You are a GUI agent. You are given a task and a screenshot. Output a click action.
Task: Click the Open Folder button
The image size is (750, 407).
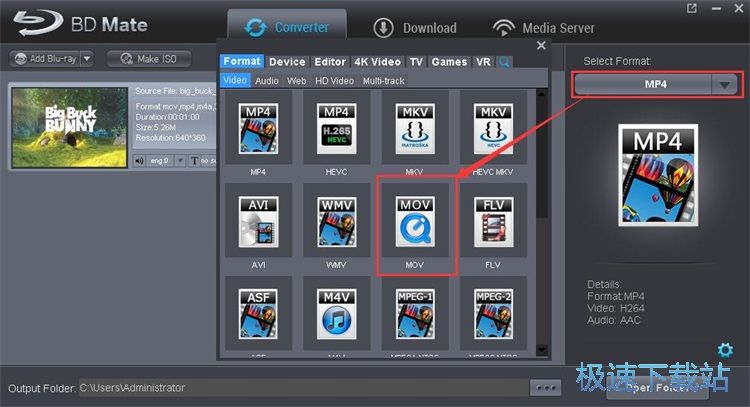point(657,388)
